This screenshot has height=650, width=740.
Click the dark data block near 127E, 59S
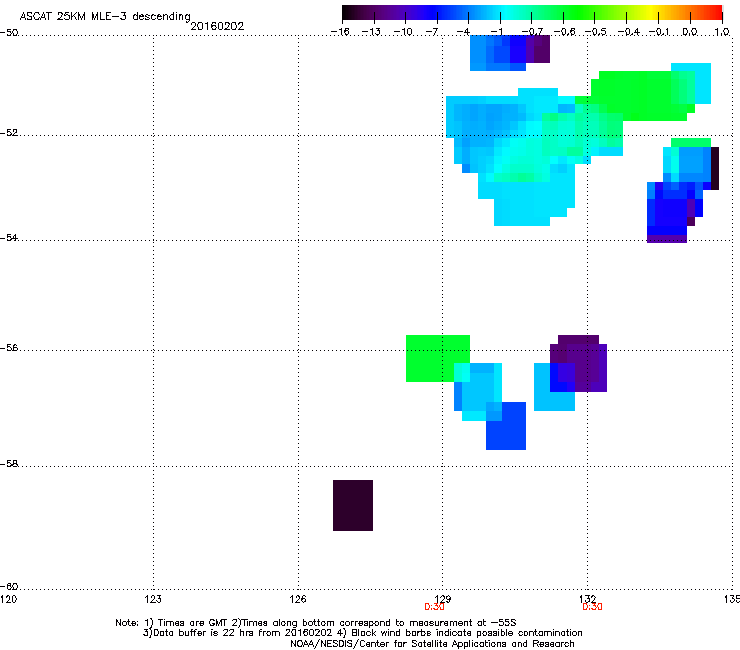pyautogui.click(x=353, y=505)
